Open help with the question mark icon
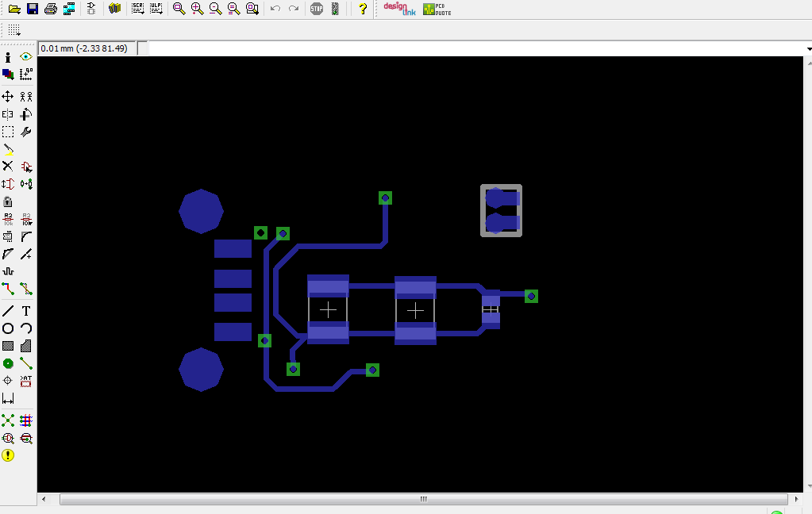Image resolution: width=812 pixels, height=514 pixels. [x=363, y=9]
